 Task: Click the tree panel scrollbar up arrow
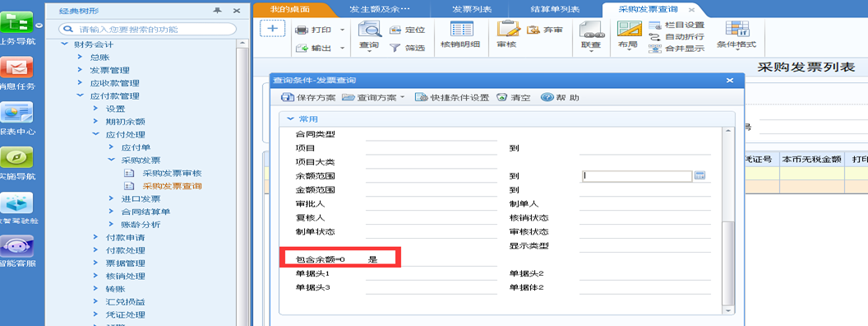(x=242, y=44)
